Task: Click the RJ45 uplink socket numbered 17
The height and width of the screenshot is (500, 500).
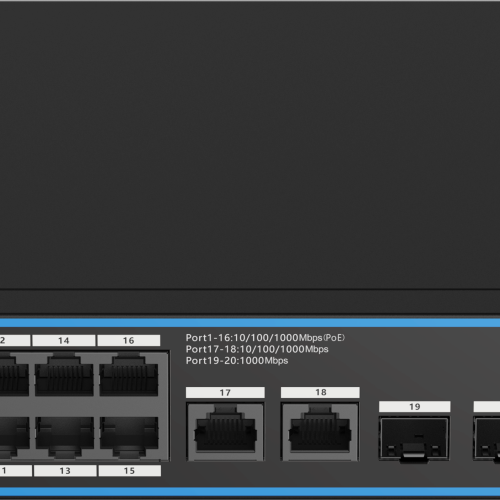Action: coord(225,432)
